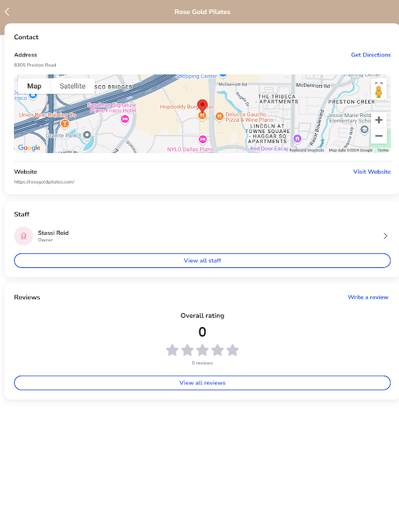Click the first rating star
This screenshot has width=399, height=532.
[172, 350]
